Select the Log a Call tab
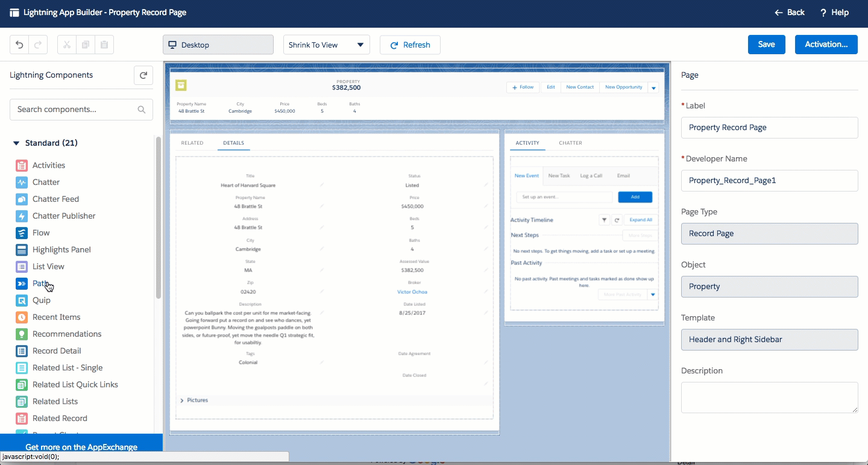Image resolution: width=868 pixels, height=465 pixels. point(591,176)
